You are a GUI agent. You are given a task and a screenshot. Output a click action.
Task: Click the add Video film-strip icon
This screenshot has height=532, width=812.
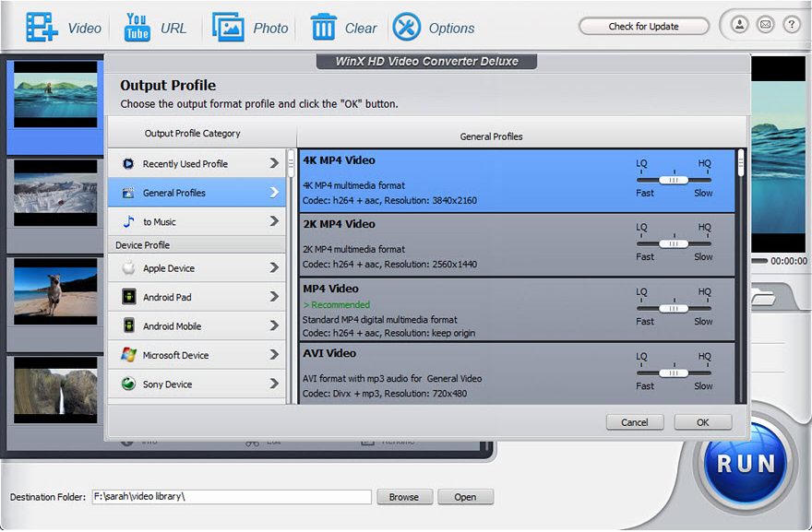[42, 27]
